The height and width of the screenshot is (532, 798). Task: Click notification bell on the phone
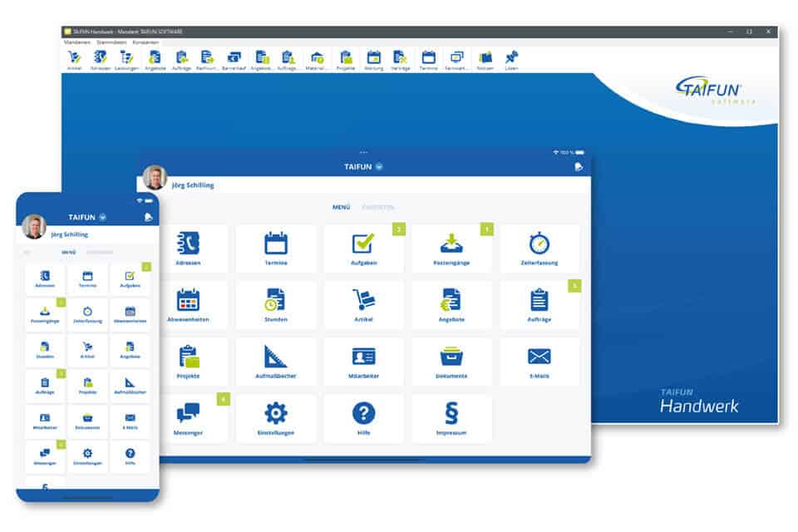[148, 217]
